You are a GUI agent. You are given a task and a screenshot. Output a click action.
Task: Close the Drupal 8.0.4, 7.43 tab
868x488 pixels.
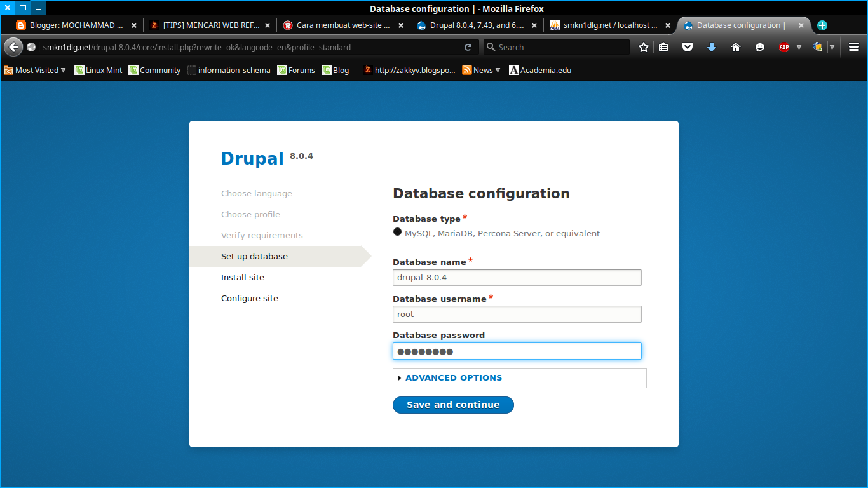click(x=534, y=25)
